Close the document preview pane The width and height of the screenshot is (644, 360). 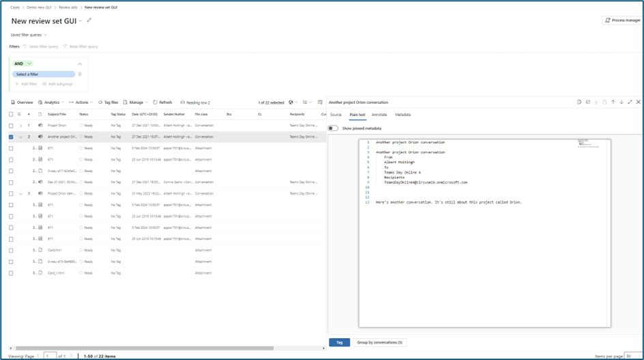638,102
